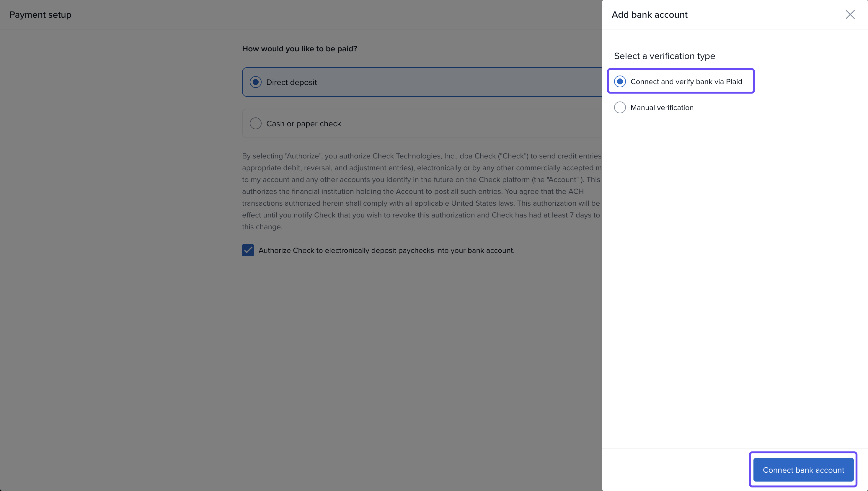Click the 'Add bank account' panel title

coord(649,15)
